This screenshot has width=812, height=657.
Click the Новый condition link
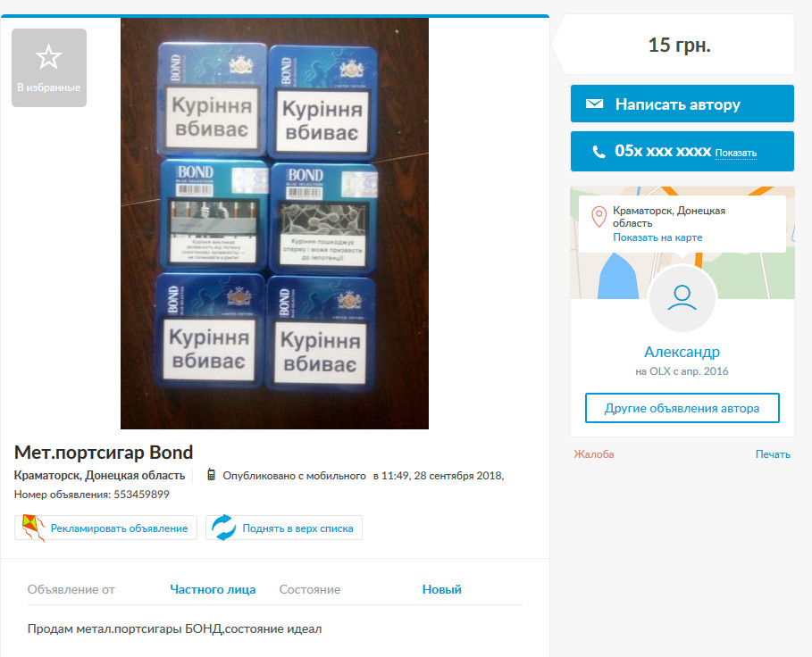click(x=442, y=589)
